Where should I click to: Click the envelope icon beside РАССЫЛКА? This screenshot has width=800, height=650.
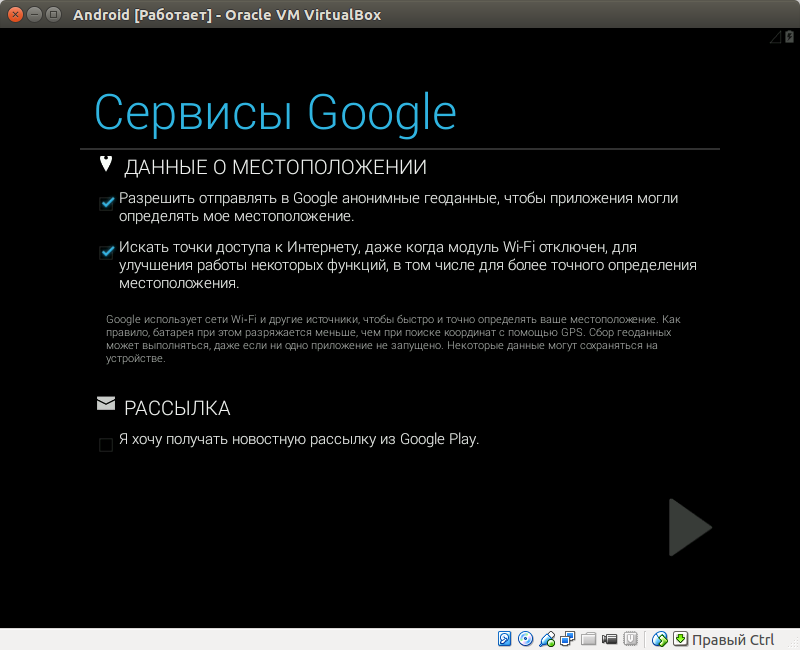tap(106, 403)
